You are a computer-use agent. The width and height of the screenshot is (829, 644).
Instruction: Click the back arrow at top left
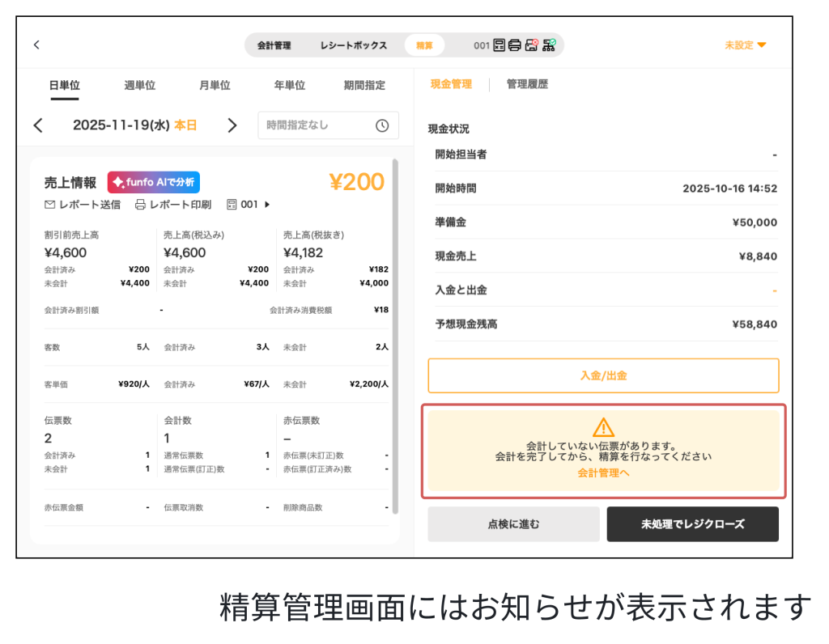coord(36,45)
